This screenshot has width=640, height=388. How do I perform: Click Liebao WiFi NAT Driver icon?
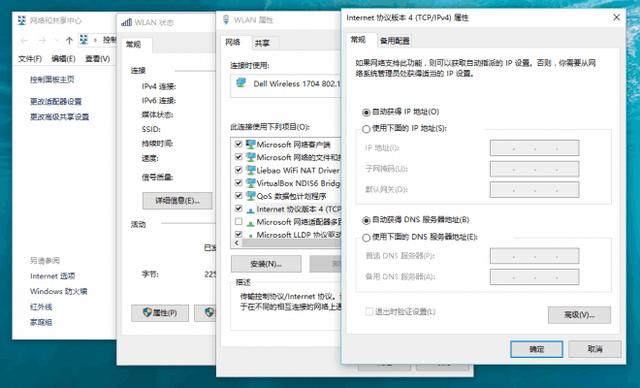coord(251,170)
